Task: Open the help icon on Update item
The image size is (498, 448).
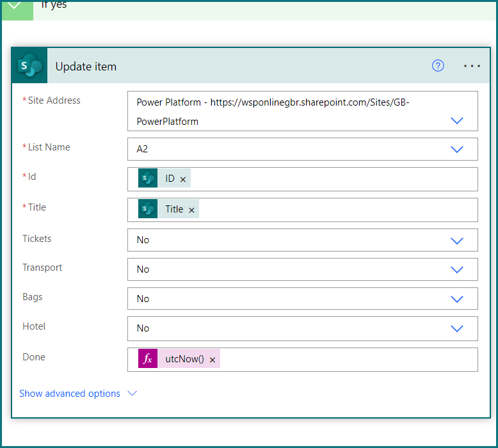Action: click(438, 66)
